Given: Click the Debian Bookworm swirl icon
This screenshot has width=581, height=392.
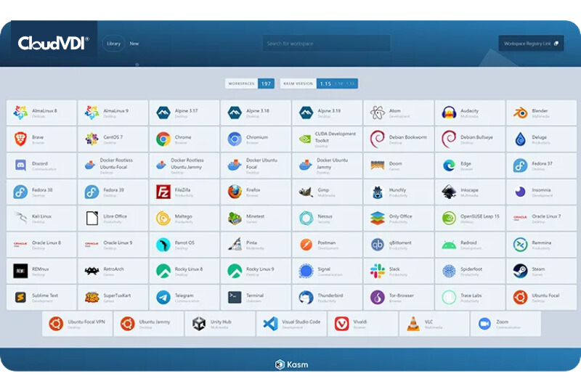Looking at the screenshot, I should (378, 139).
